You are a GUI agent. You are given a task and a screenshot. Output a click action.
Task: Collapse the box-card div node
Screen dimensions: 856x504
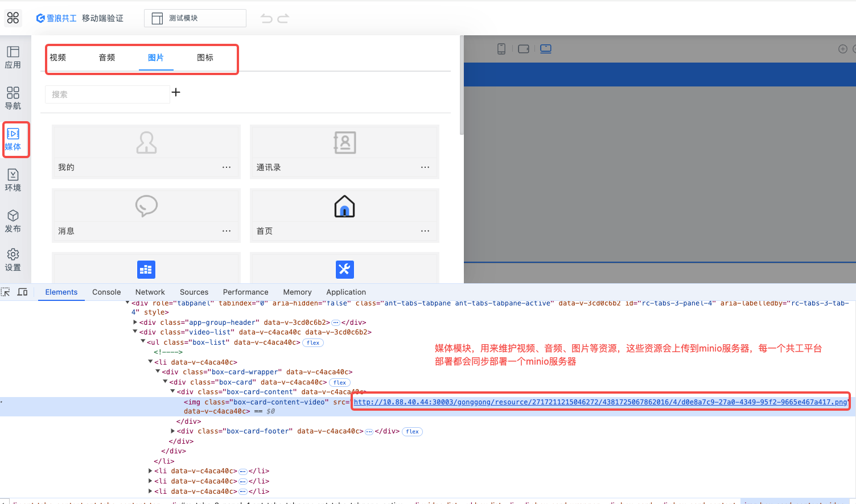[165, 382]
